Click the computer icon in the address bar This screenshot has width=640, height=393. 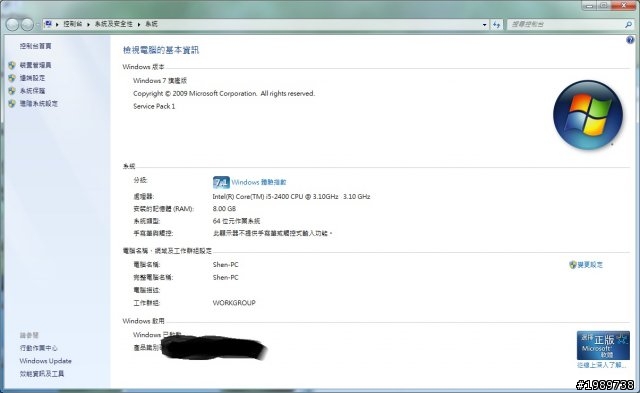pyautogui.click(x=48, y=24)
